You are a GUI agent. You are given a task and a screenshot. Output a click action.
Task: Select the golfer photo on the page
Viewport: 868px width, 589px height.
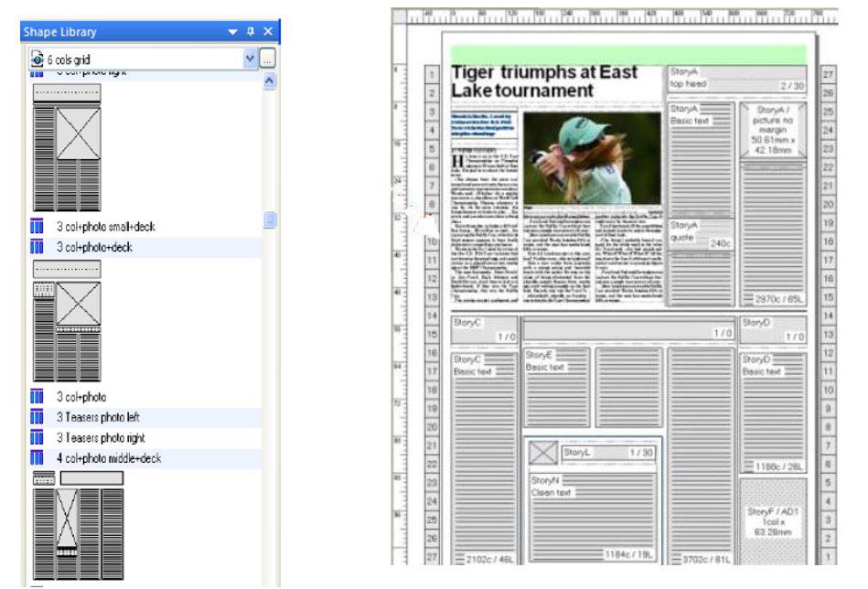pyautogui.click(x=592, y=159)
